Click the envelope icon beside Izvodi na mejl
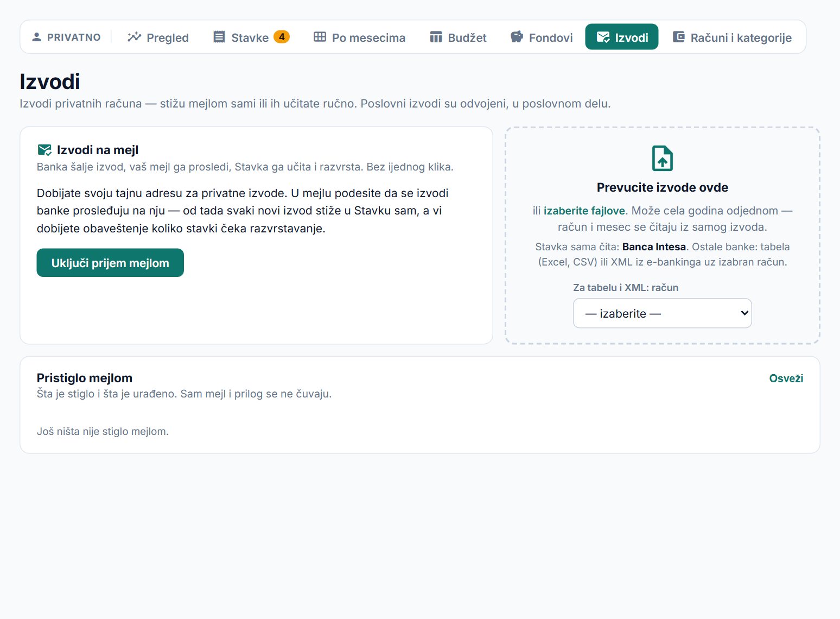This screenshot has height=619, width=840. tap(44, 150)
